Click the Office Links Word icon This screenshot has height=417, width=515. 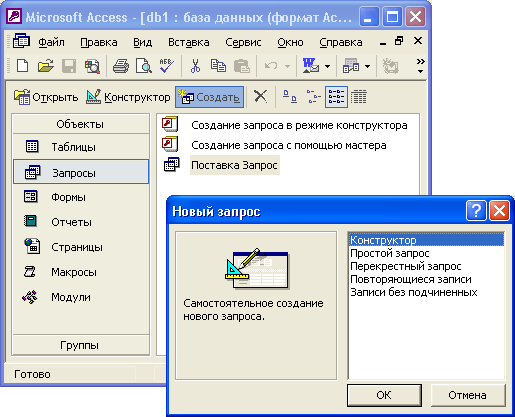click(311, 66)
